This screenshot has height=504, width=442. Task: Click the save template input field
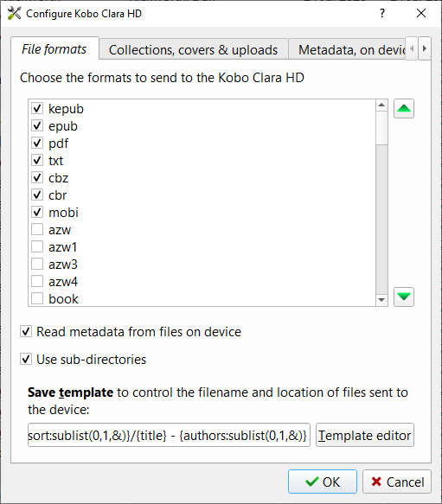[x=169, y=435]
